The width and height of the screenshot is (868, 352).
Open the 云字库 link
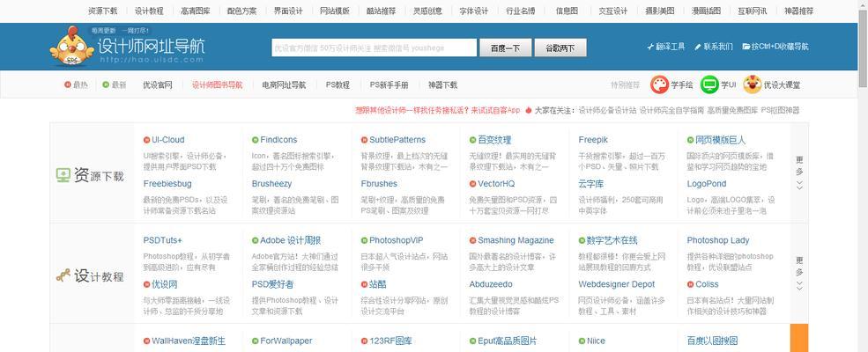coord(591,183)
